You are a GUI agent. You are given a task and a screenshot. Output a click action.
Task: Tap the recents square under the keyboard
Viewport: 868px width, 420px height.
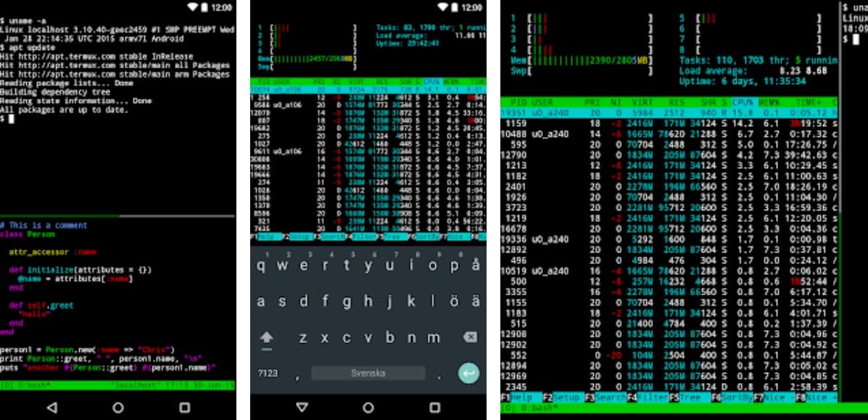(434, 408)
